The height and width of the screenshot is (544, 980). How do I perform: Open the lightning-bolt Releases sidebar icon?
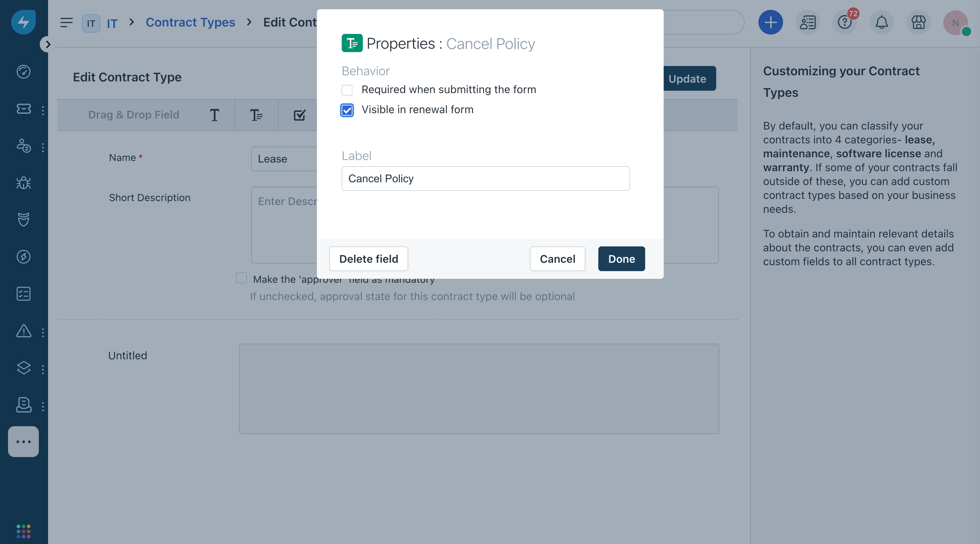tap(24, 257)
